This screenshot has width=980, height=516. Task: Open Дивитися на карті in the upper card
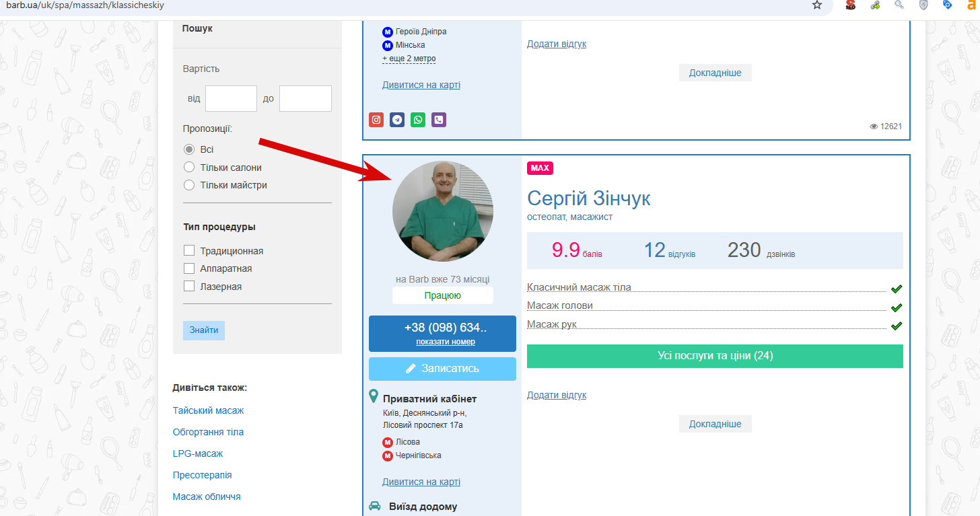(x=421, y=85)
